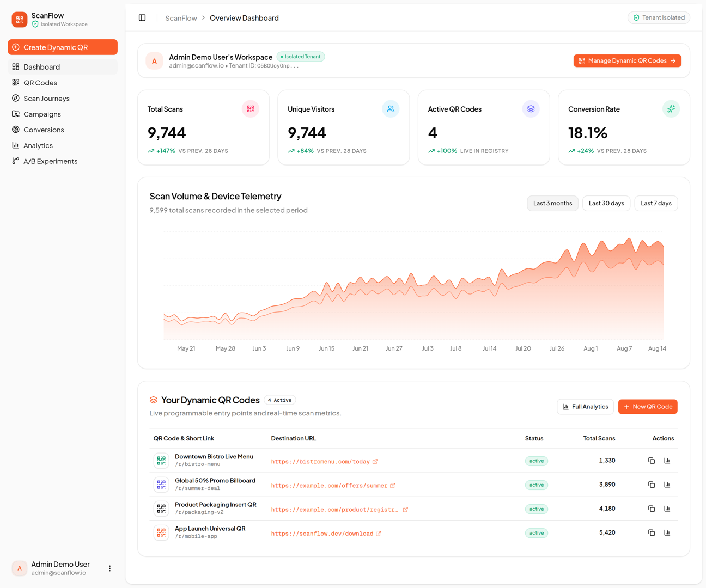Open the scanflow.dev/download destination link
This screenshot has width=706, height=588.
(x=326, y=534)
